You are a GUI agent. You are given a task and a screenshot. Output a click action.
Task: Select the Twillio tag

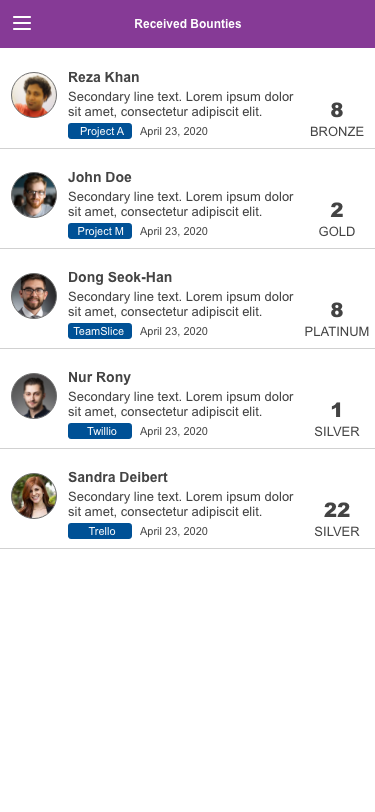click(x=100, y=431)
